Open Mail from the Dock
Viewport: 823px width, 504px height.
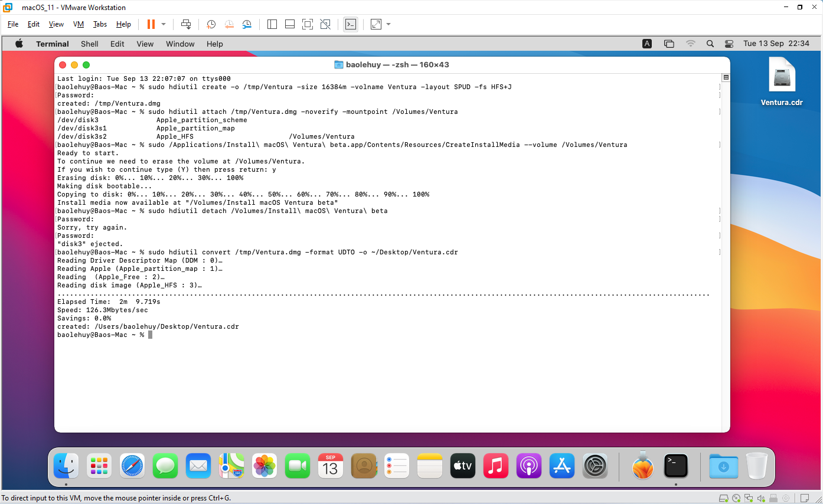[x=198, y=466]
